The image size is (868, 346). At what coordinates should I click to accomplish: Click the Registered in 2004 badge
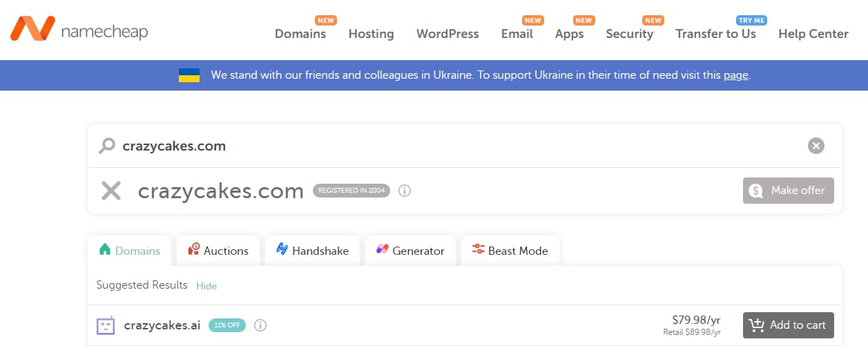coord(351,191)
